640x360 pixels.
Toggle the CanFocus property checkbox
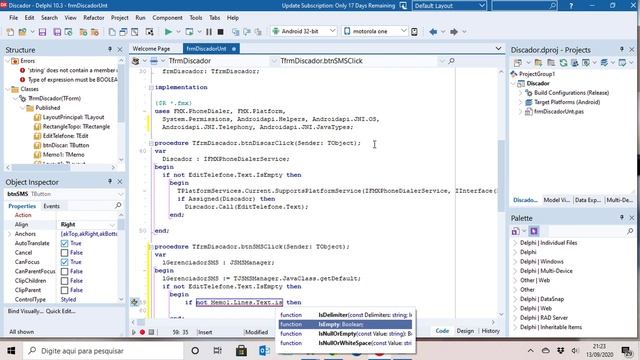click(64, 262)
